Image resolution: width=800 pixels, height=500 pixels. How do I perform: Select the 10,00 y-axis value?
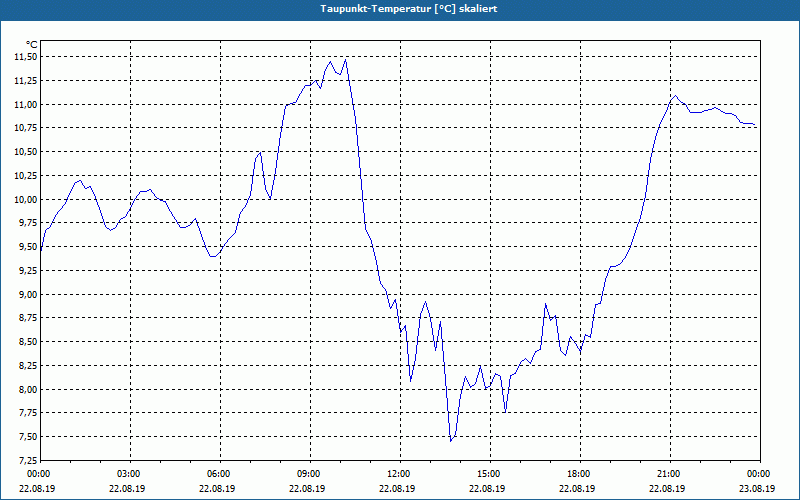[26, 199]
